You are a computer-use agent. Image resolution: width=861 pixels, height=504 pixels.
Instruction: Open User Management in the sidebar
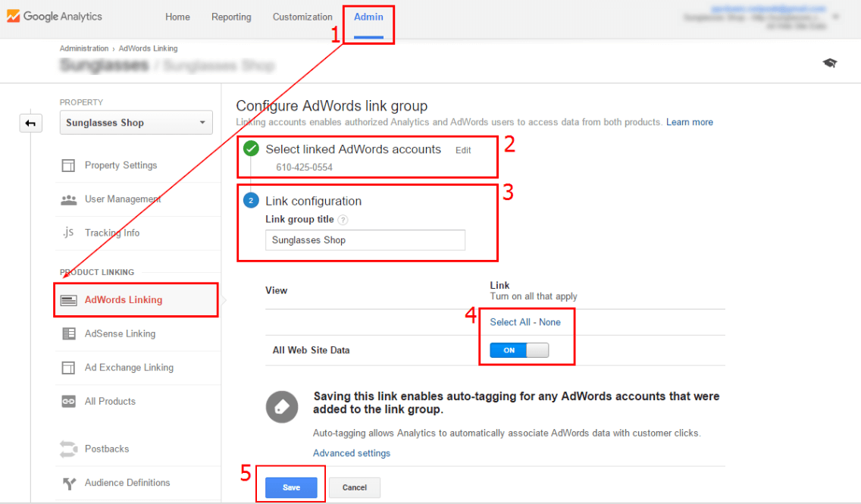(123, 199)
